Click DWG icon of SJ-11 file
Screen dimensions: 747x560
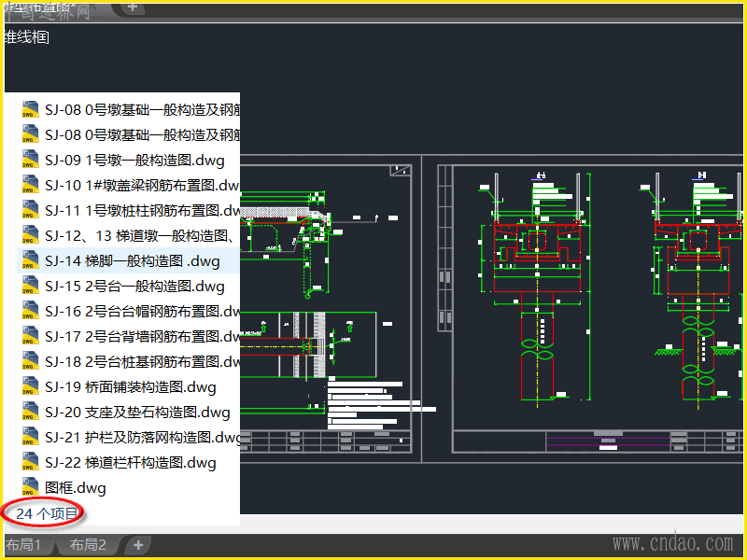click(x=30, y=209)
